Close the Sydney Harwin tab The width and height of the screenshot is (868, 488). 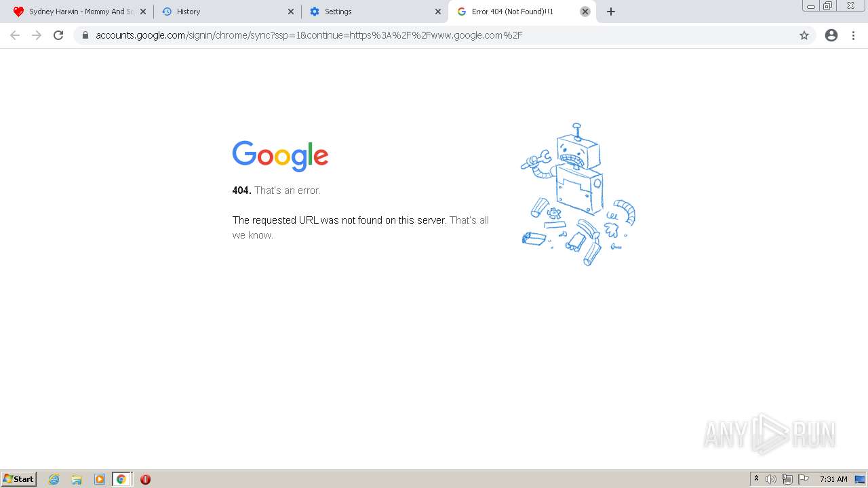click(x=143, y=12)
